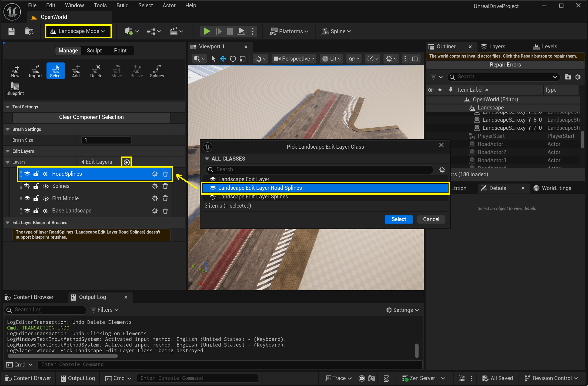Delete the Splines layer with trash icon

click(x=165, y=186)
